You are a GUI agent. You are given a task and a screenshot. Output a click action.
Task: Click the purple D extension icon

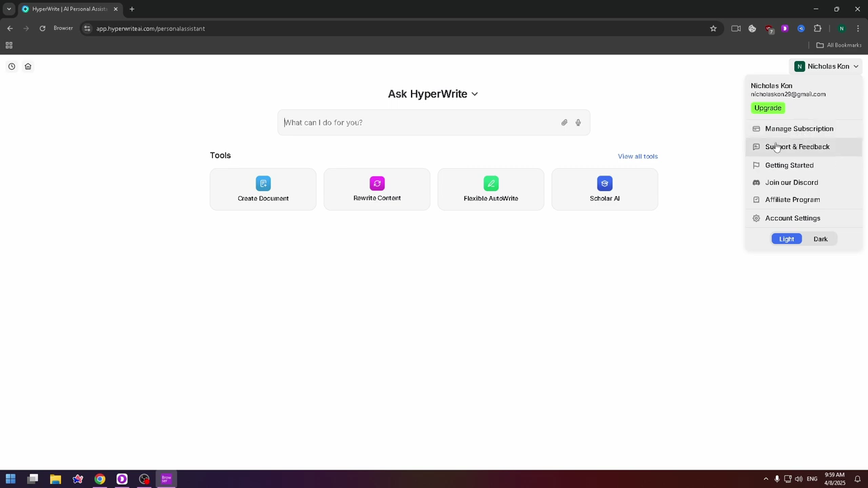coord(785,28)
